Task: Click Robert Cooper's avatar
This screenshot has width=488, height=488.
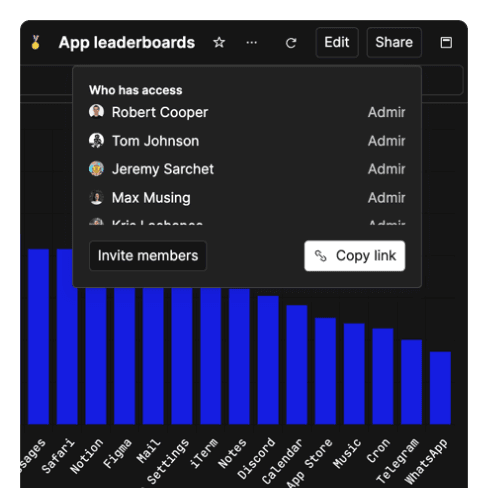Action: [x=96, y=112]
